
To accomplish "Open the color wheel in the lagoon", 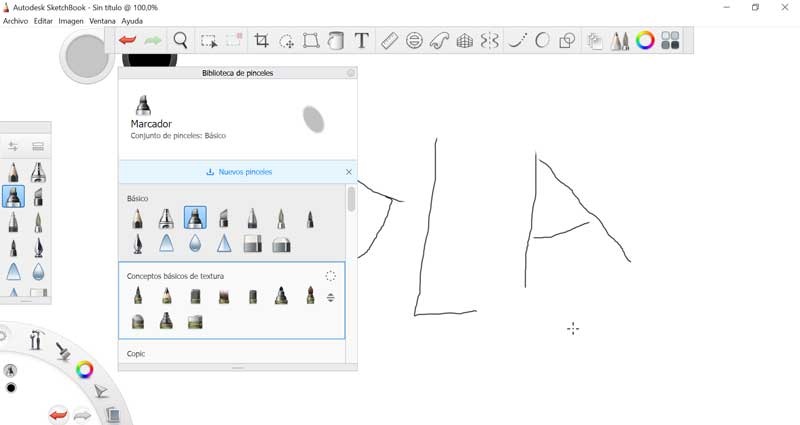I will point(84,369).
